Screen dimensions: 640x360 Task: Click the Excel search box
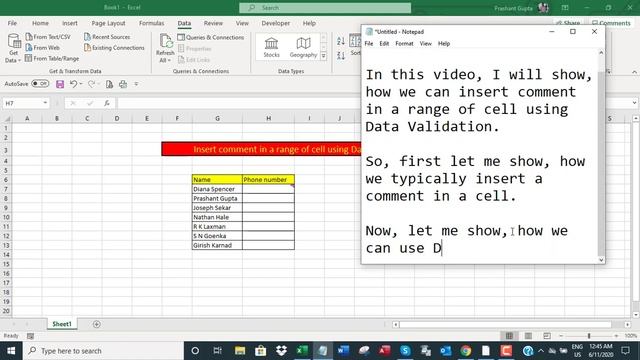(x=325, y=8)
